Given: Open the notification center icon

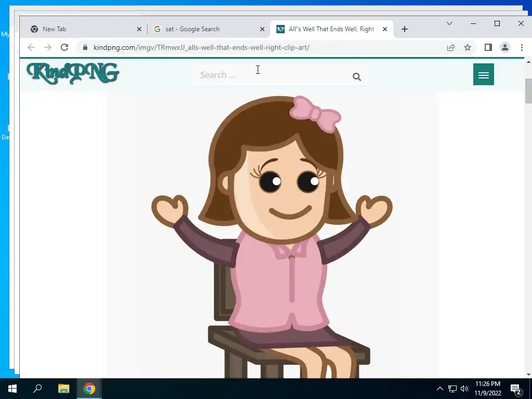Looking at the screenshot, I should point(516,389).
